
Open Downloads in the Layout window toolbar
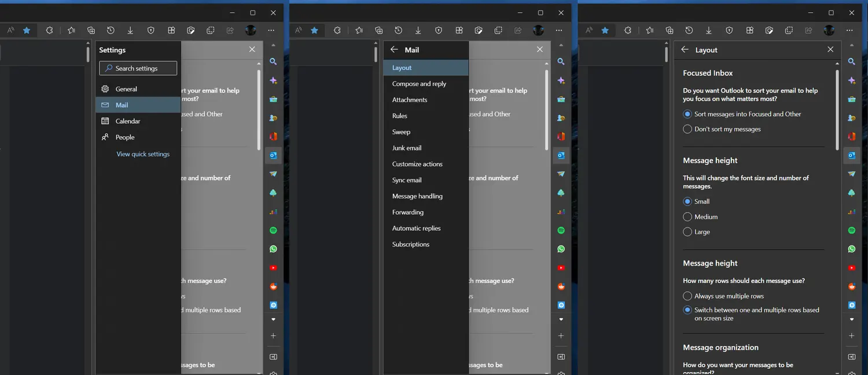708,31
